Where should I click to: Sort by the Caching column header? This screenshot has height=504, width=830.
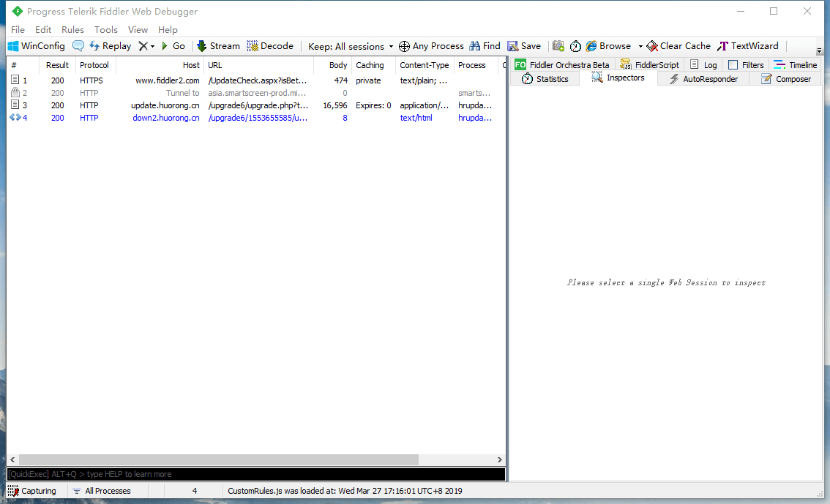(373, 65)
